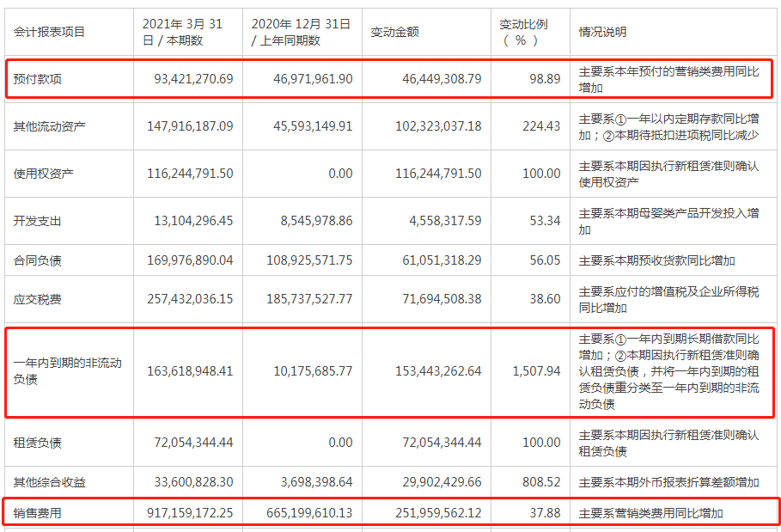This screenshot has height=532, width=781.
Task: Click the 93,421,270.69 prepayment value
Action: (x=193, y=79)
